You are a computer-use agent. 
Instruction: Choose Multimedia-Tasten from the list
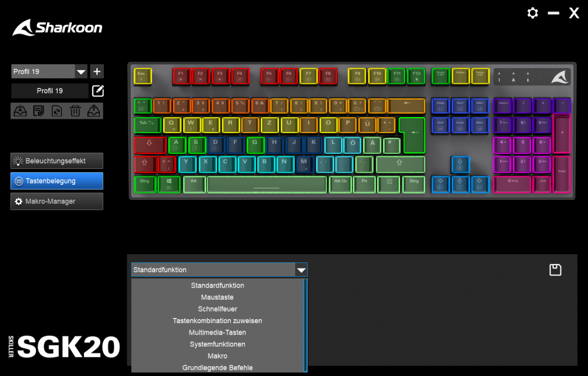coord(217,332)
